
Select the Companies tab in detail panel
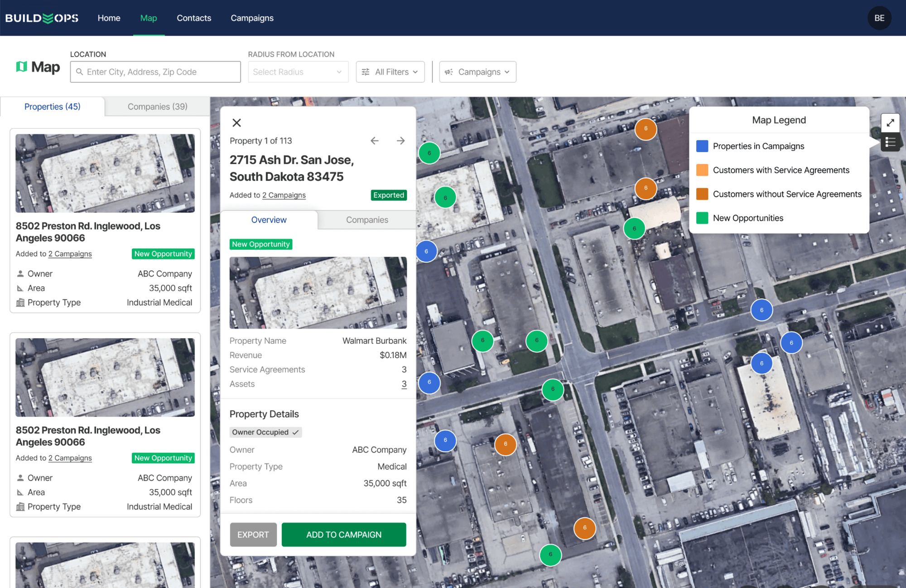(x=367, y=220)
